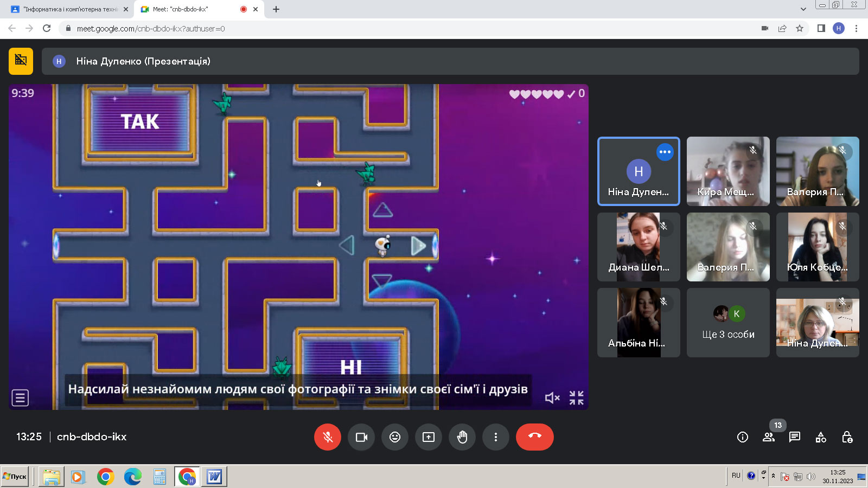Bookmark this page with the star

click(800, 28)
